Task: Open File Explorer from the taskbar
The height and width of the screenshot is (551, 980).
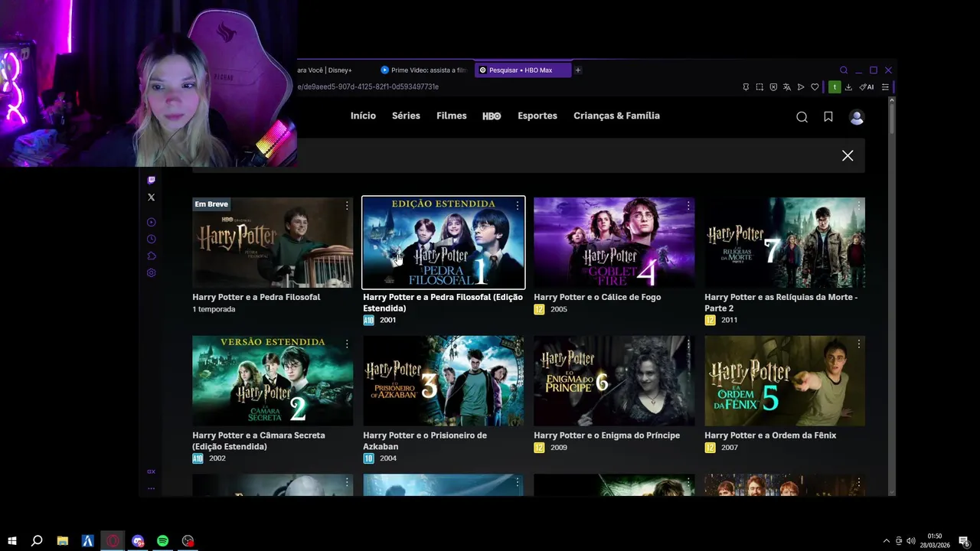Action: click(63, 541)
